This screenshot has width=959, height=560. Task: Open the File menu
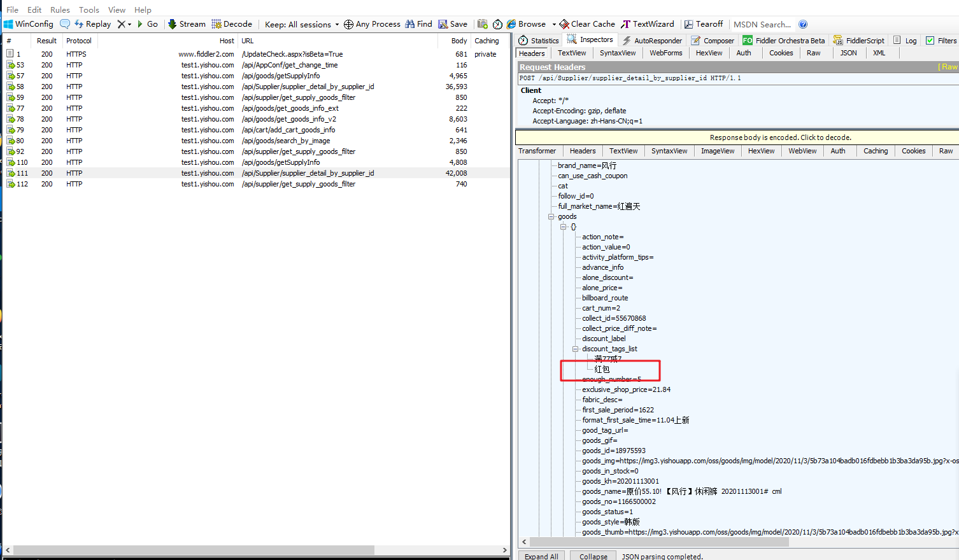pos(13,10)
